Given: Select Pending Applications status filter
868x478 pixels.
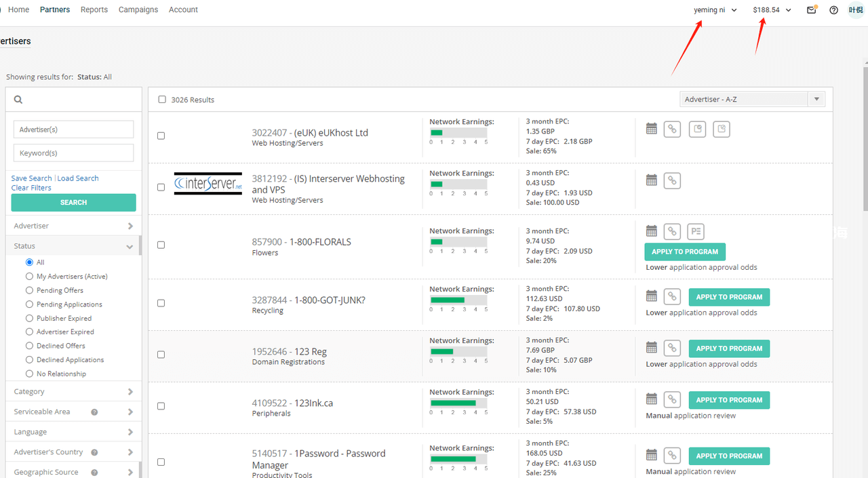Looking at the screenshot, I should [x=29, y=304].
